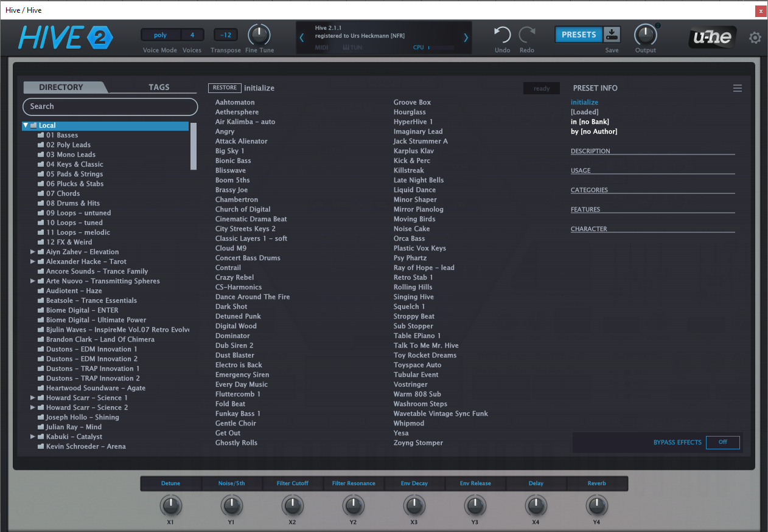This screenshot has height=532, width=768.
Task: Click the Heartwood Soundware – Agate folder icon
Action: click(x=41, y=388)
